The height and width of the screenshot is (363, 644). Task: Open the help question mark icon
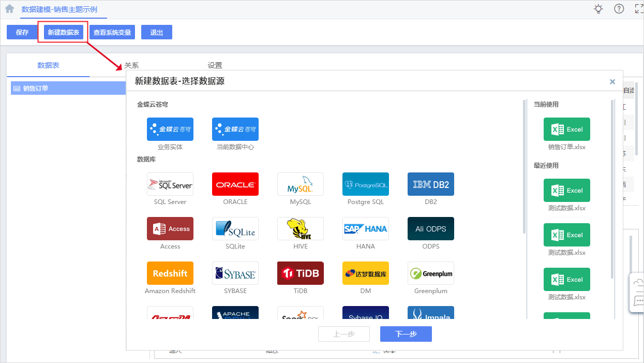(619, 9)
